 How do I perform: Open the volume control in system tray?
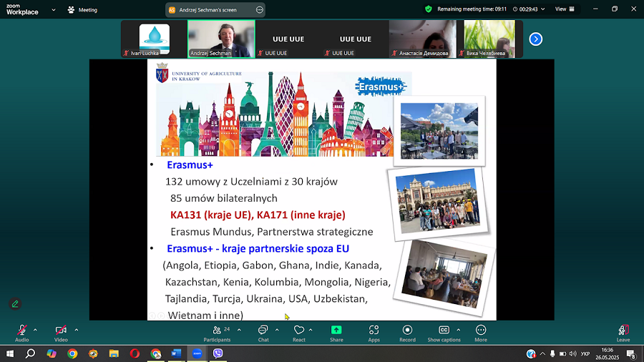[x=573, y=353]
